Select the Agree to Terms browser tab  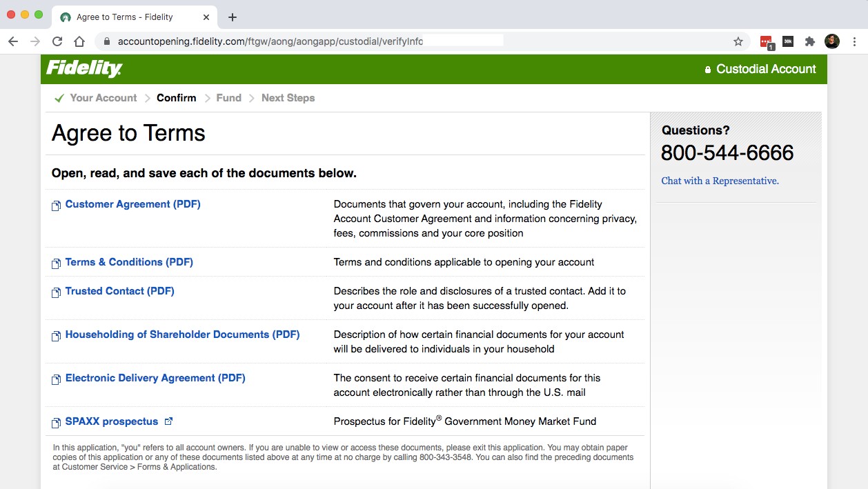pyautogui.click(x=124, y=17)
